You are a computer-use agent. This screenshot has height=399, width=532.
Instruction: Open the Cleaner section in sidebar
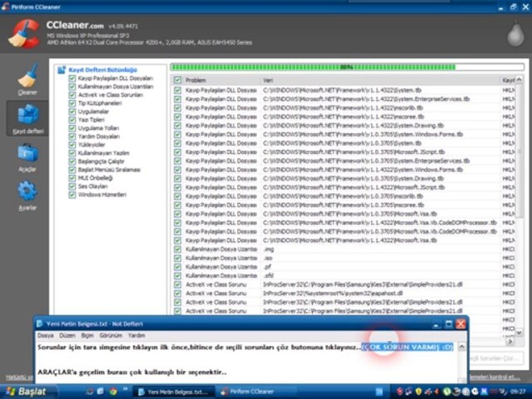tap(28, 79)
